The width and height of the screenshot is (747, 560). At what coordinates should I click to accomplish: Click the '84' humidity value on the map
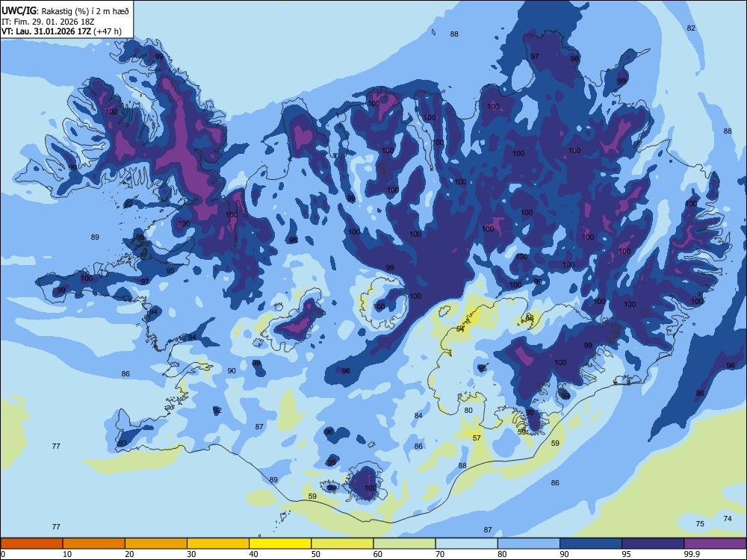coord(418,416)
